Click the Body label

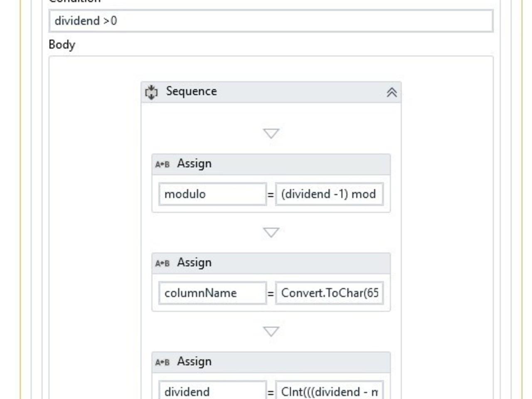[x=62, y=44]
